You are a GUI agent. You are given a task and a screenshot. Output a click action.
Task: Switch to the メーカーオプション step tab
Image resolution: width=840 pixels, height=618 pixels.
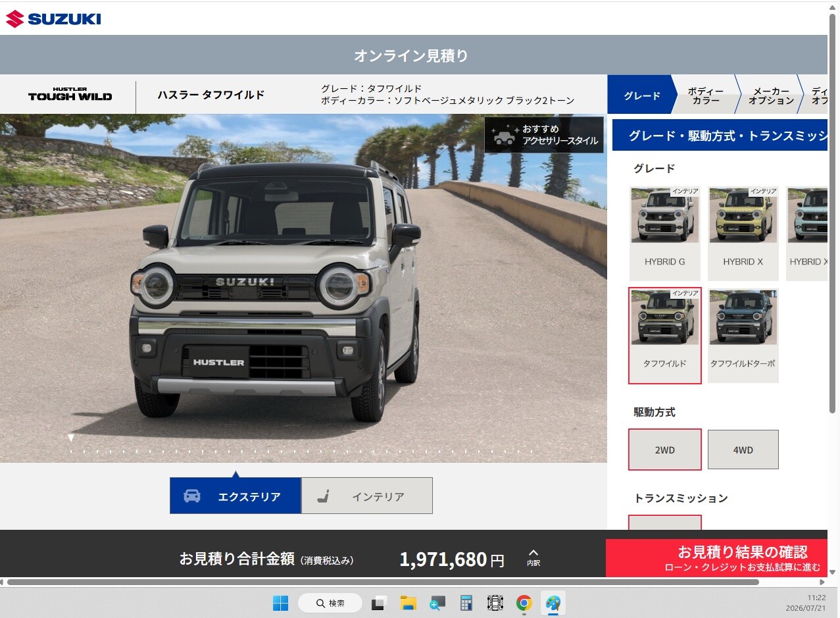(x=770, y=95)
